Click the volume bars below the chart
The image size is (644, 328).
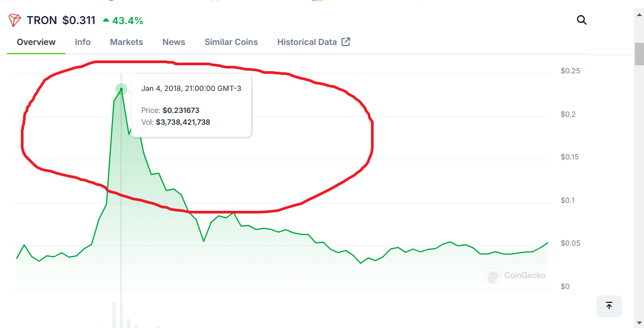coord(120,316)
